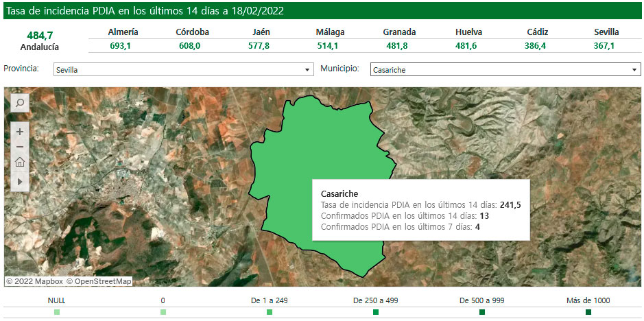
Task: Open the OpenStreetMap attribution link
Action: [x=99, y=281]
